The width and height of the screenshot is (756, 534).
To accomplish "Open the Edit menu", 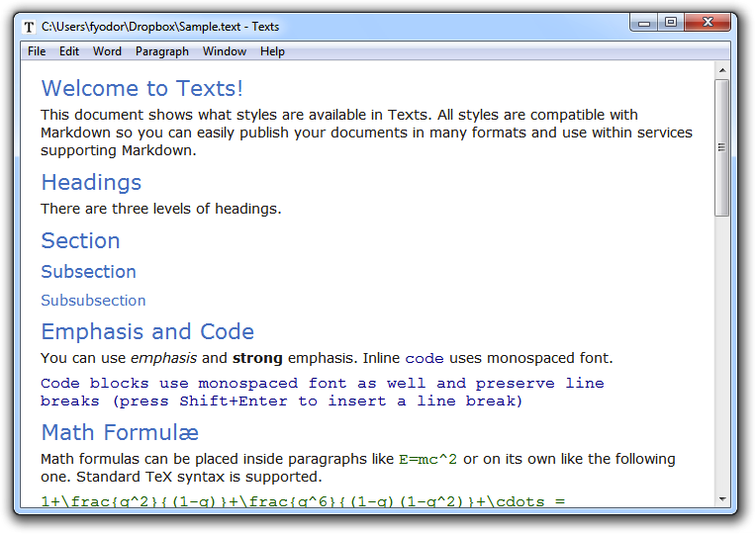I will 69,51.
